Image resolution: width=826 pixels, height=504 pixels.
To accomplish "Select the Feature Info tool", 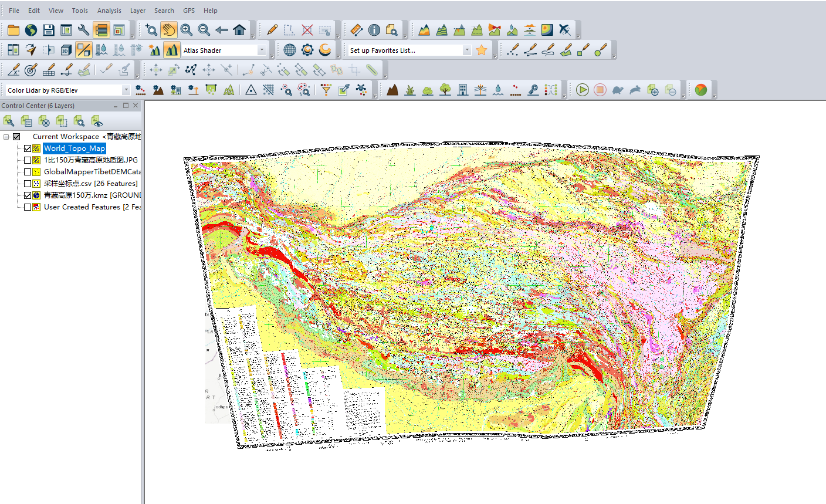I will pos(374,30).
